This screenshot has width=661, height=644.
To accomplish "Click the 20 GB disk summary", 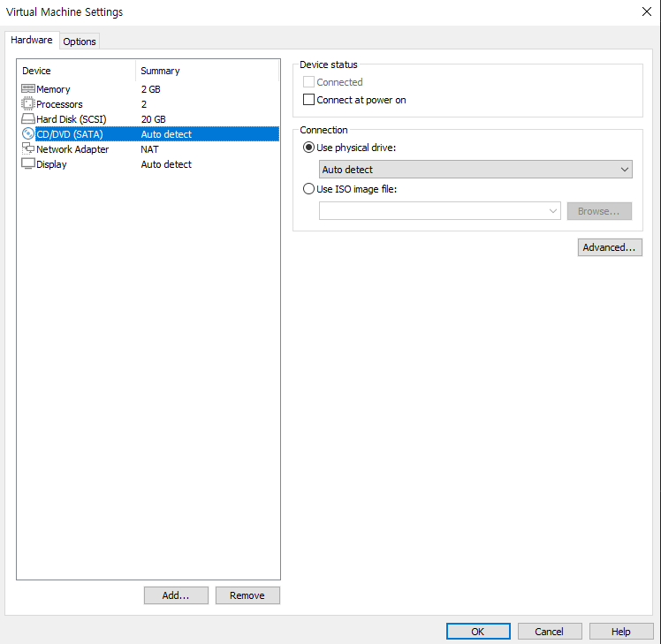I will (154, 119).
